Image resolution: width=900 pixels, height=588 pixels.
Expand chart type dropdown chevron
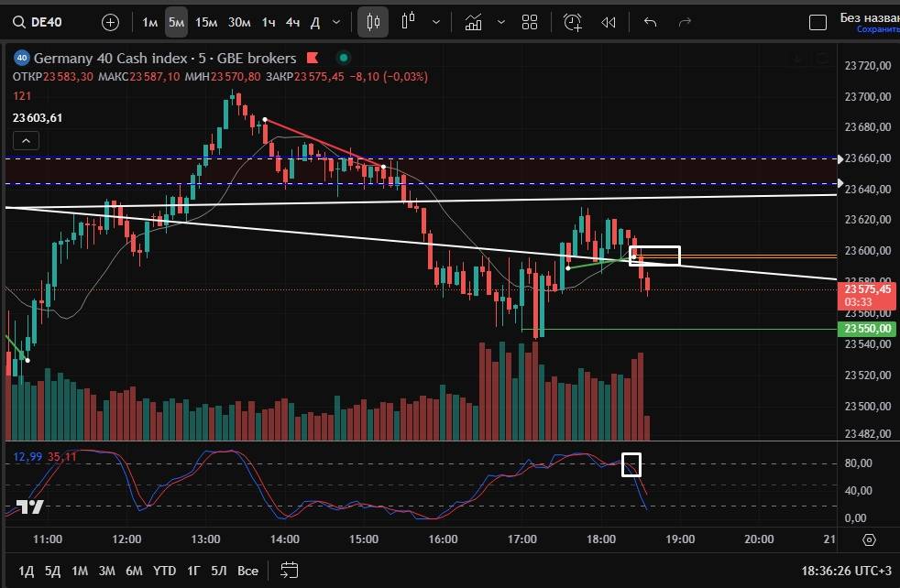[436, 22]
